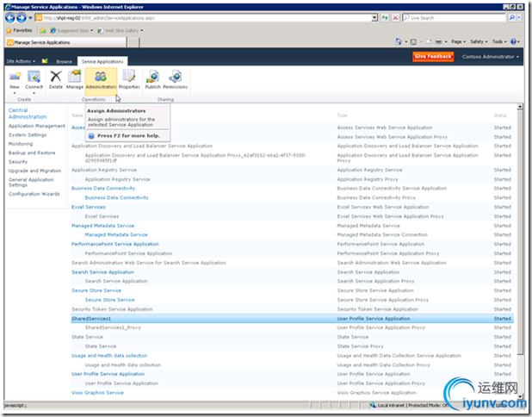Open Backup and Restore link

[32, 152]
